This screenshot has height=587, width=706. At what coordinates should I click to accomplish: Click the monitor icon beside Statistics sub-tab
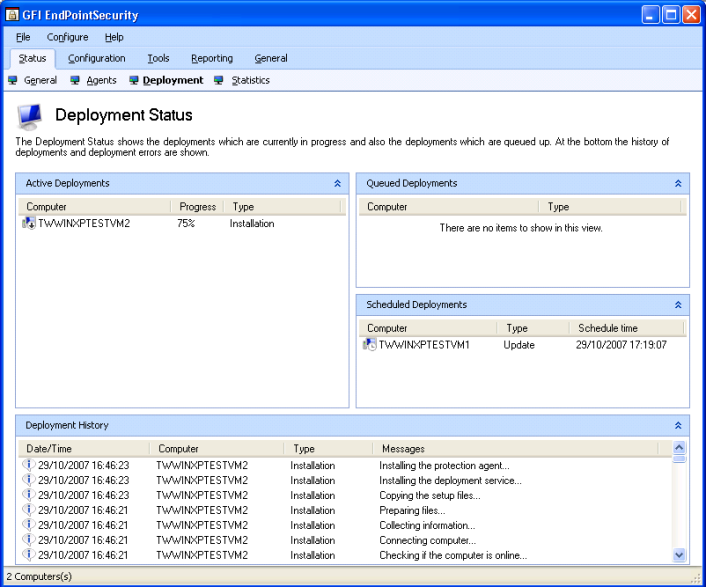219,80
